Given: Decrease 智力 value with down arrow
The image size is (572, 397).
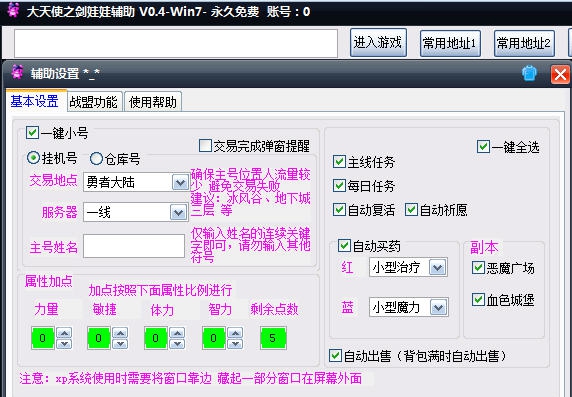Looking at the screenshot, I should [x=235, y=344].
